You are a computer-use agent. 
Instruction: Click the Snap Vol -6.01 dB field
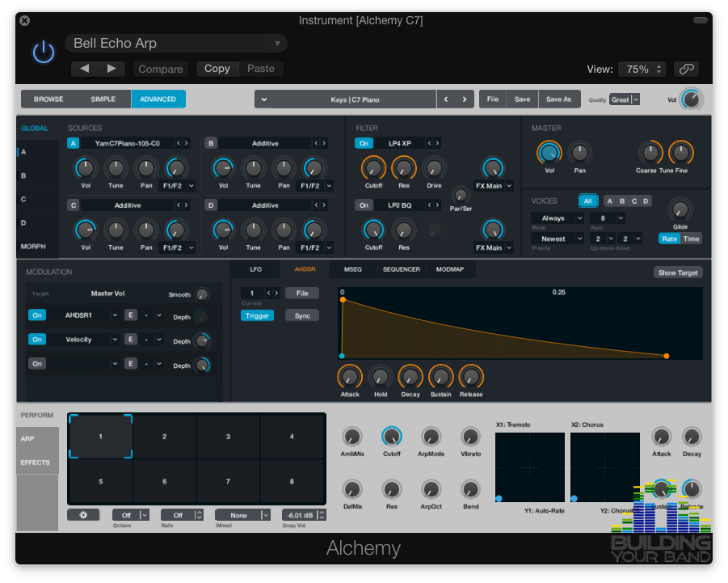point(304,515)
